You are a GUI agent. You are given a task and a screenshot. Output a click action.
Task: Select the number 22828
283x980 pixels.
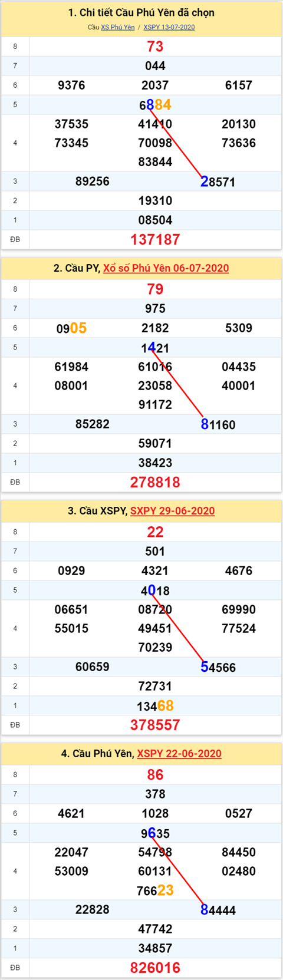pyautogui.click(x=93, y=910)
